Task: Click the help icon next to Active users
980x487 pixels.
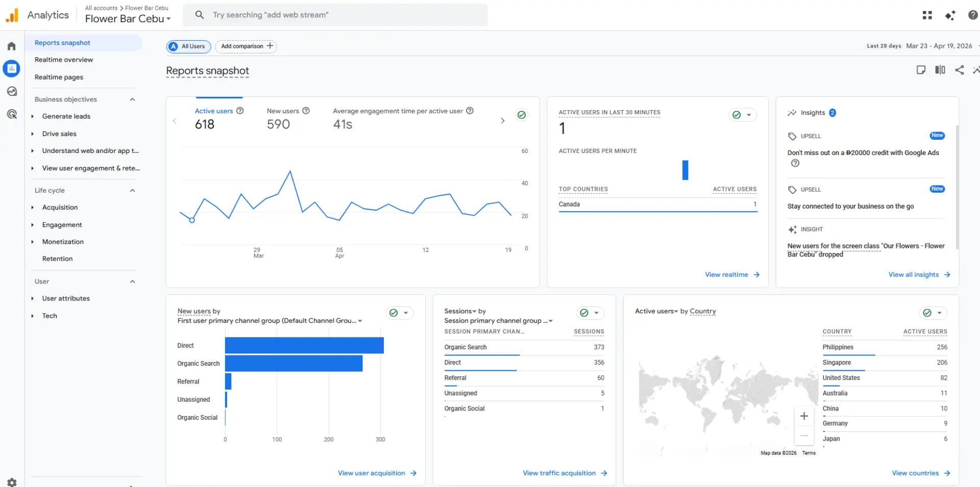Action: (x=240, y=111)
